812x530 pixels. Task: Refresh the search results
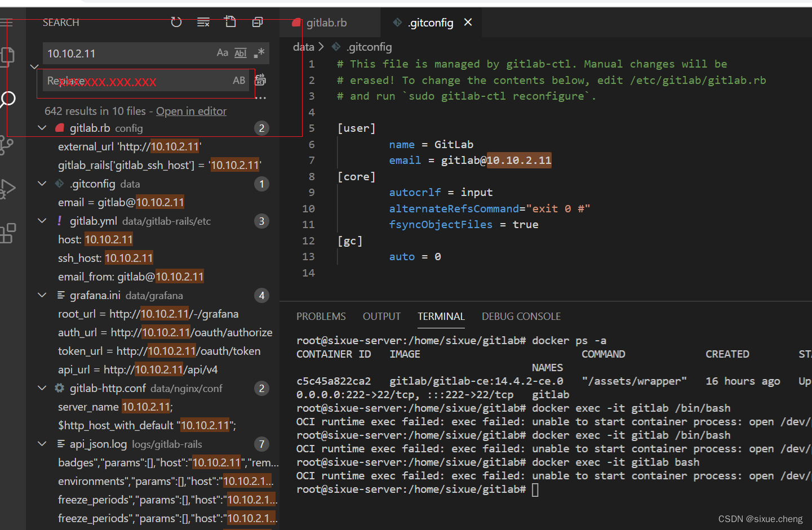click(x=176, y=22)
